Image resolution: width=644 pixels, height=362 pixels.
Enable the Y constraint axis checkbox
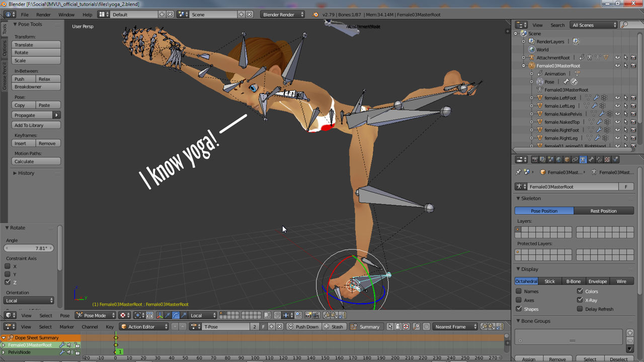[8, 274]
